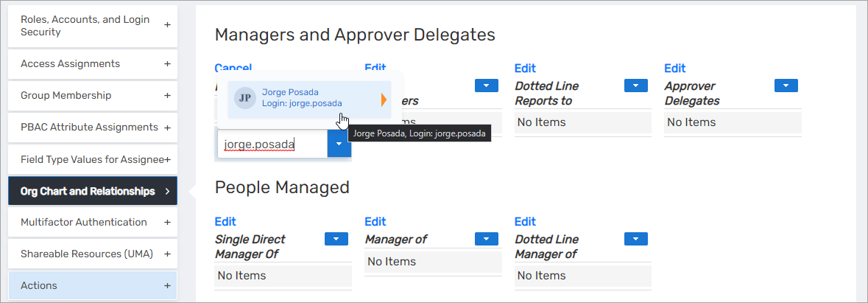
Task: Open the Dotted Line Manager of dropdown
Action: [635, 238]
